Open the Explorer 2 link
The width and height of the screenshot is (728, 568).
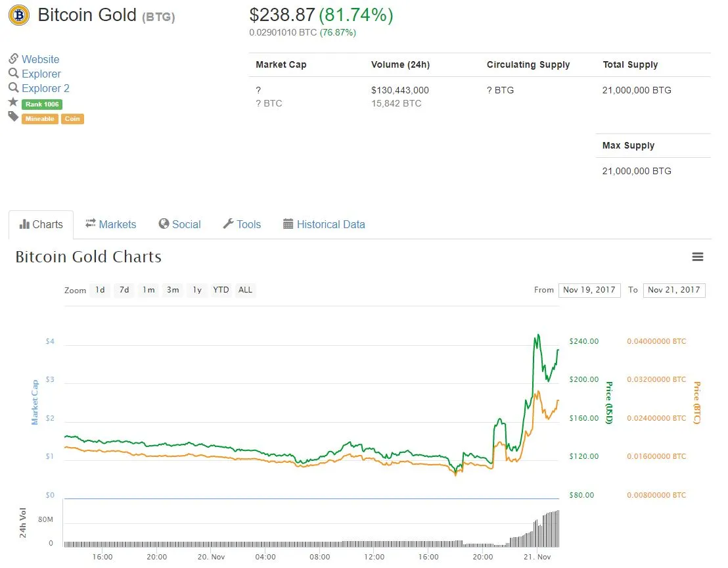pyautogui.click(x=45, y=88)
